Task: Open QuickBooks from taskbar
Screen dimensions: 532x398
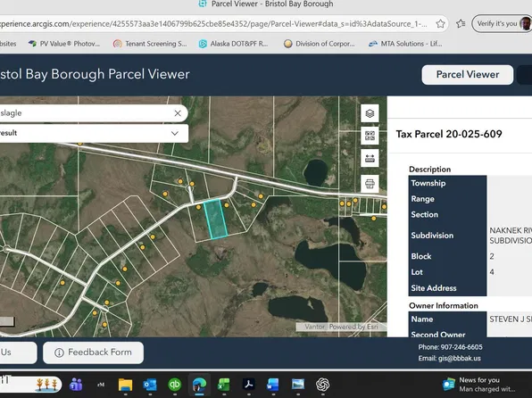Action: [x=175, y=385]
